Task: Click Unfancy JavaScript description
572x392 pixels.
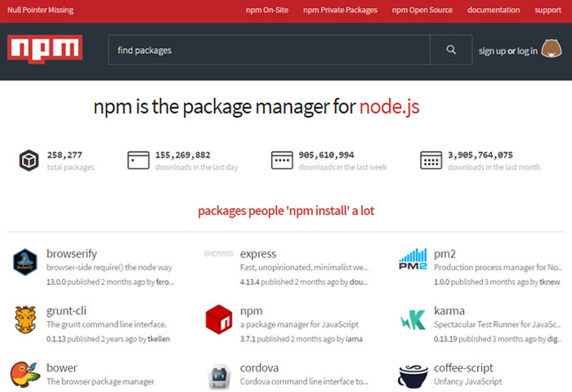Action: pos(468,381)
